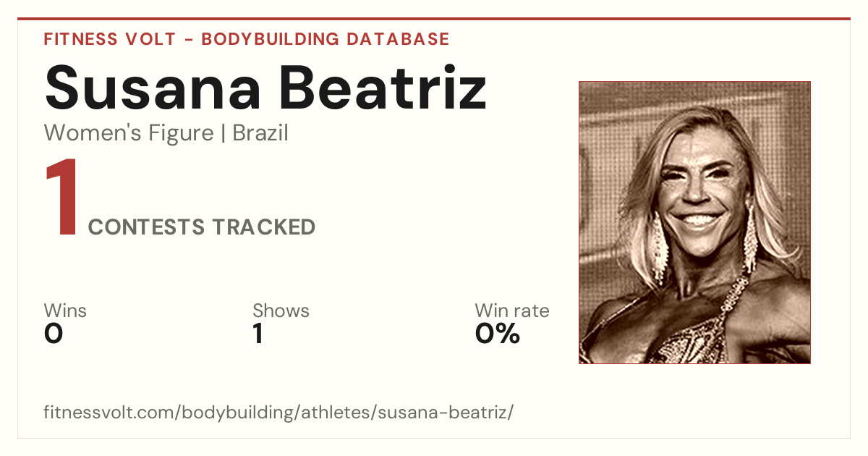Screen dimensions: 868x456
Task: Select the 0% win rate value
Action: pos(498,334)
